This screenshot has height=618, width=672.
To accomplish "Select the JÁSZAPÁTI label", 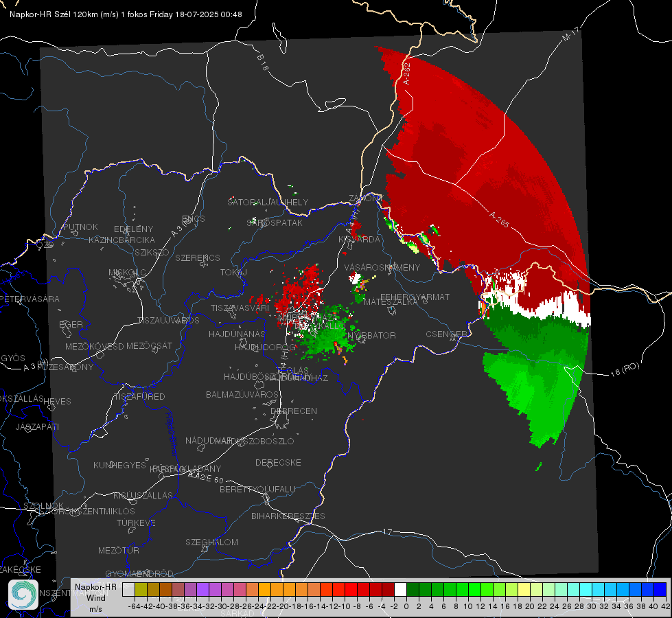I will coord(37,426).
